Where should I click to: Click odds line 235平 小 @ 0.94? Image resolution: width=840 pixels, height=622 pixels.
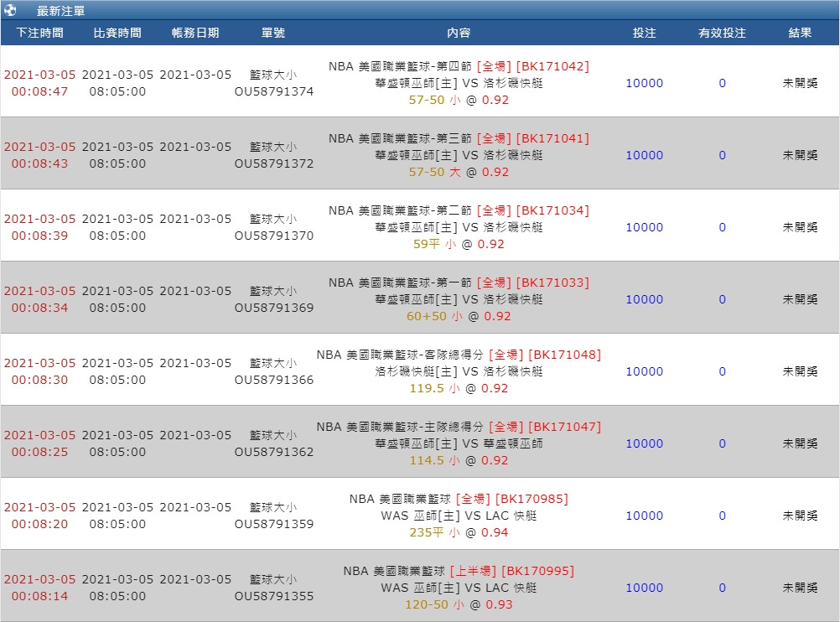coord(459,532)
